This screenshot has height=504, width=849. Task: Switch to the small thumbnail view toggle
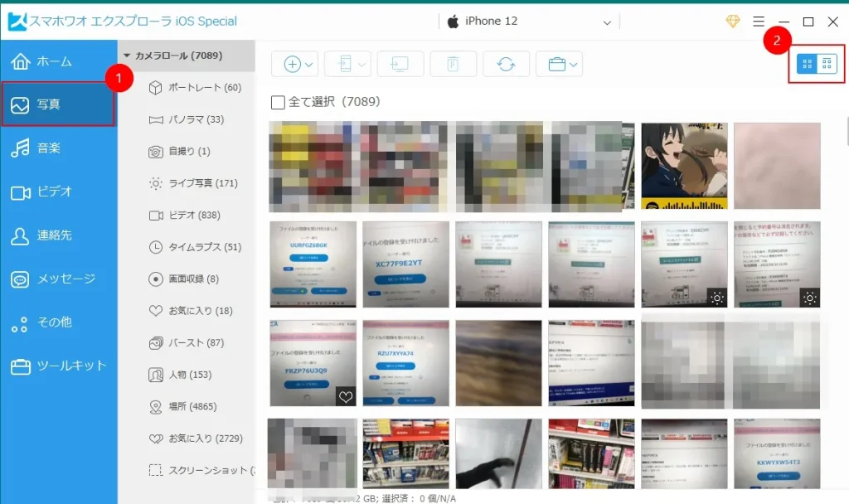click(x=826, y=63)
